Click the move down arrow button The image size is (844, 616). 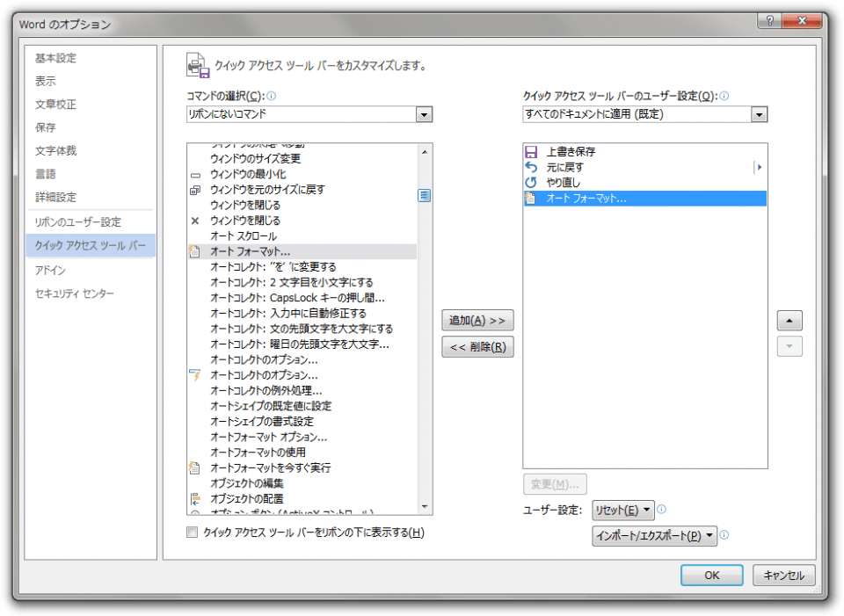(789, 346)
